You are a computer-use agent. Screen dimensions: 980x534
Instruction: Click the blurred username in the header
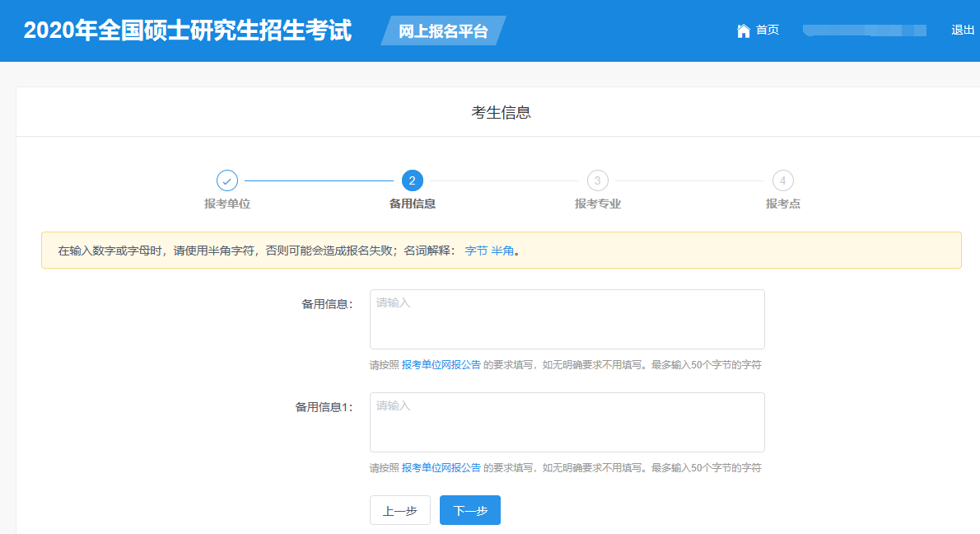pyautogui.click(x=865, y=30)
